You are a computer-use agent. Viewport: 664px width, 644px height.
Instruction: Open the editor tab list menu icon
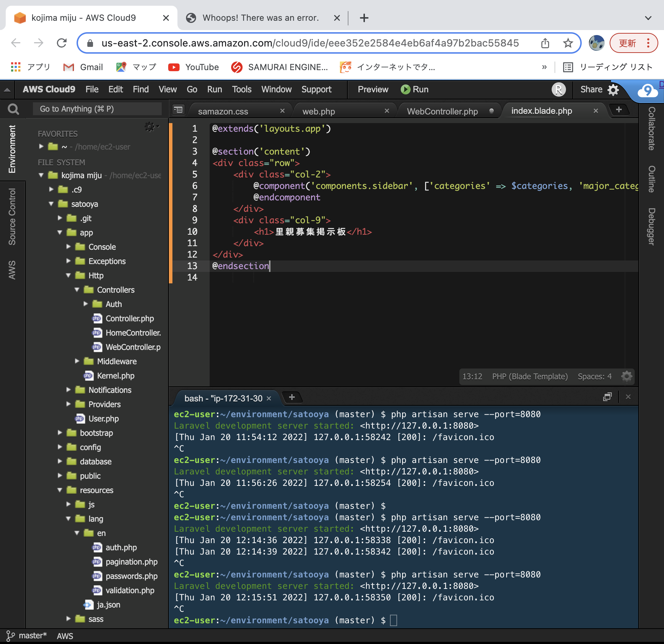(178, 110)
